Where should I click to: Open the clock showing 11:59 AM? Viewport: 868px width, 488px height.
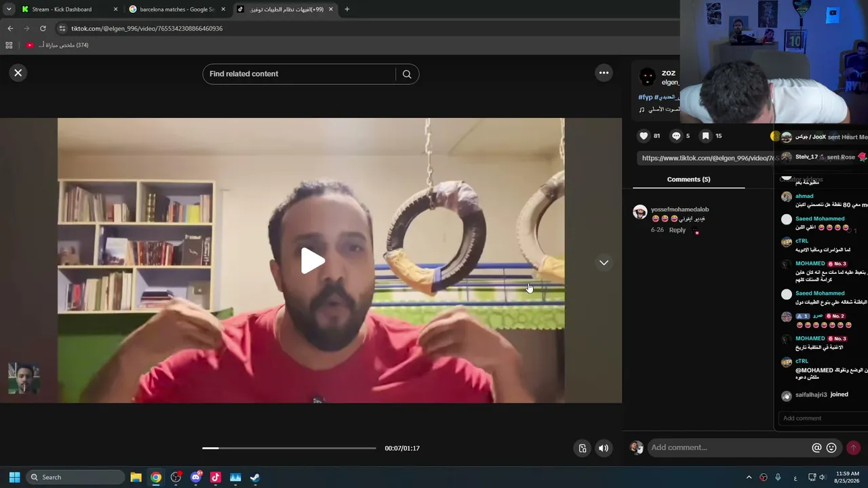click(x=847, y=477)
